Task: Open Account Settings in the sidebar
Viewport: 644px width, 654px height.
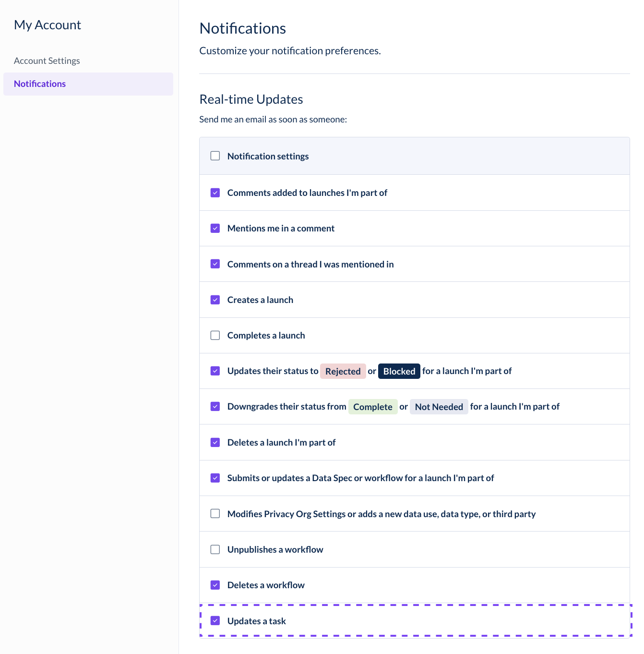Action: coord(47,61)
